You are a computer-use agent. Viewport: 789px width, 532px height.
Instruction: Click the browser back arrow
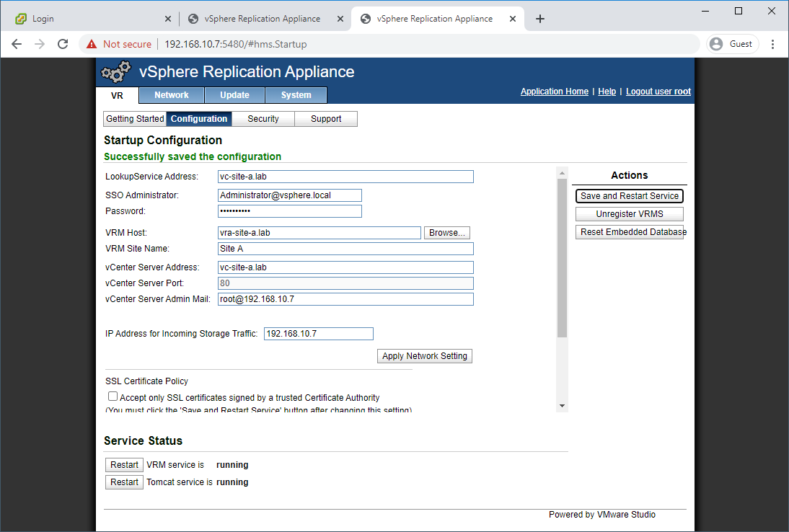pyautogui.click(x=17, y=44)
